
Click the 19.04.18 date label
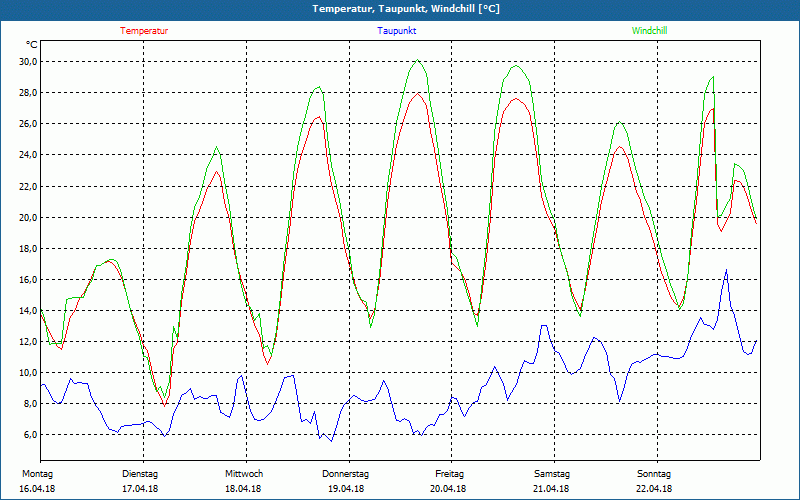pos(346,489)
